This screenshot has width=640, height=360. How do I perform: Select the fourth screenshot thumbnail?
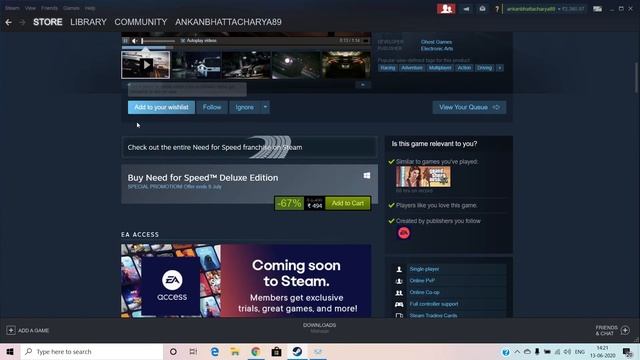pyautogui.click(x=296, y=65)
